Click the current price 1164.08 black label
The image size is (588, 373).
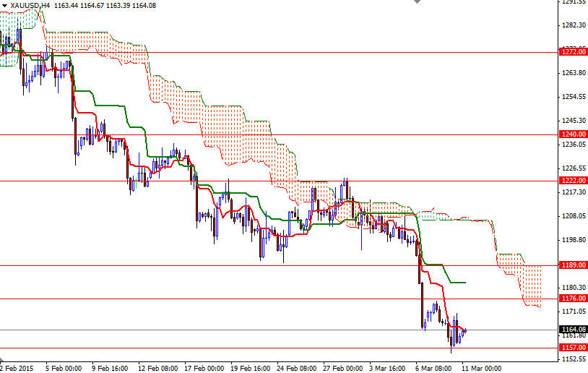click(x=573, y=330)
